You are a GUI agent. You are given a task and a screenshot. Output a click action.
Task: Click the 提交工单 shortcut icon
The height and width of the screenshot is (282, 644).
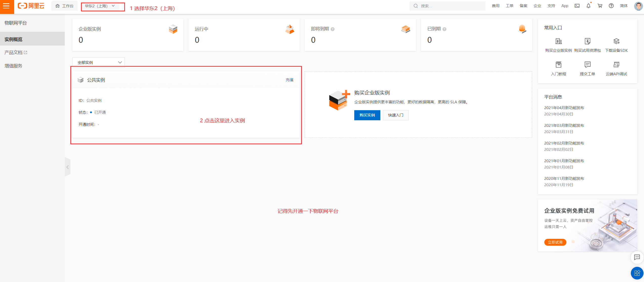coord(587,65)
